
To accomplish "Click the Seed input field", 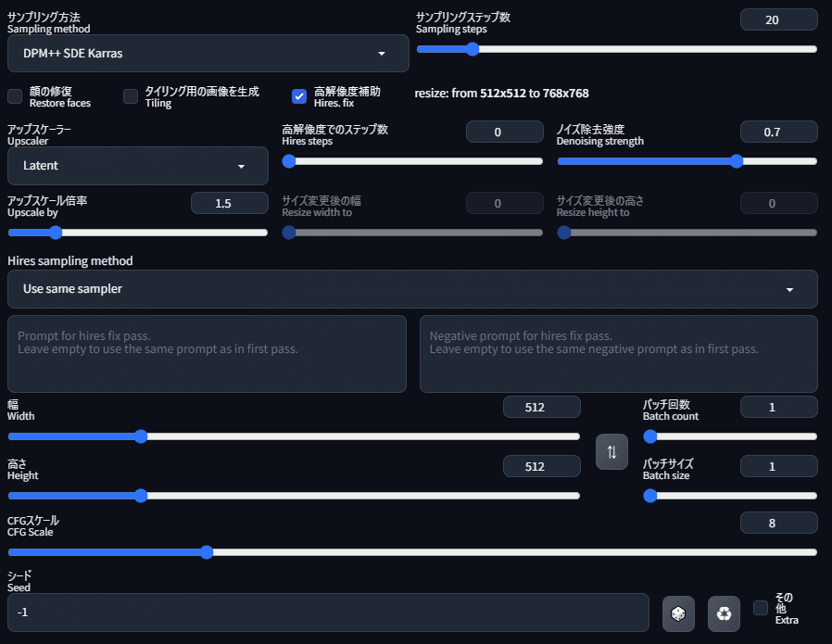I will click(329, 612).
